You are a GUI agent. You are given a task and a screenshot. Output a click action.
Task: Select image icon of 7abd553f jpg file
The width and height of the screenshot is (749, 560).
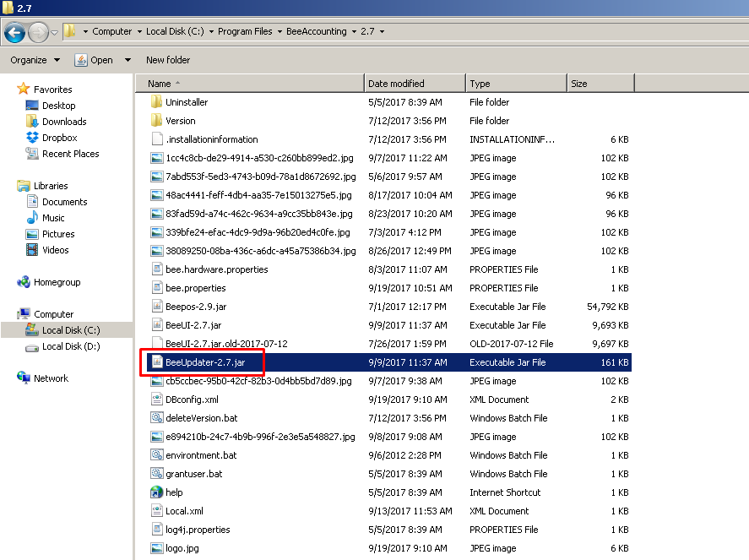tap(157, 177)
